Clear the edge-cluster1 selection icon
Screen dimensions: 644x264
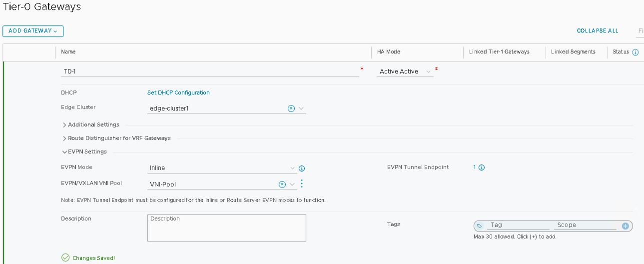tap(291, 108)
